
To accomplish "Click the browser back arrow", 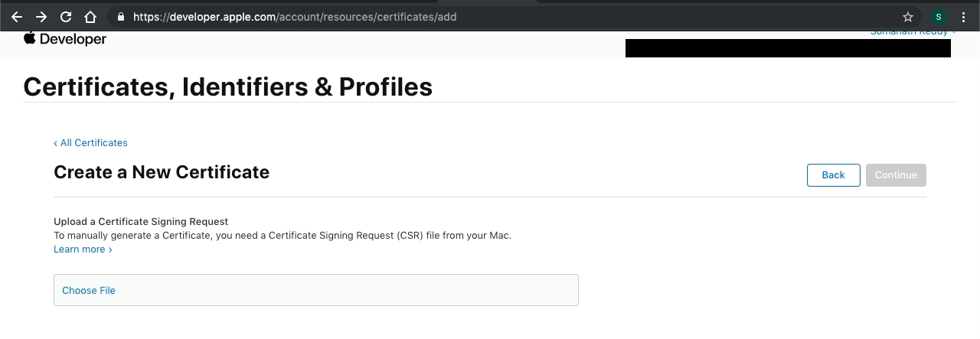I will (x=17, y=17).
